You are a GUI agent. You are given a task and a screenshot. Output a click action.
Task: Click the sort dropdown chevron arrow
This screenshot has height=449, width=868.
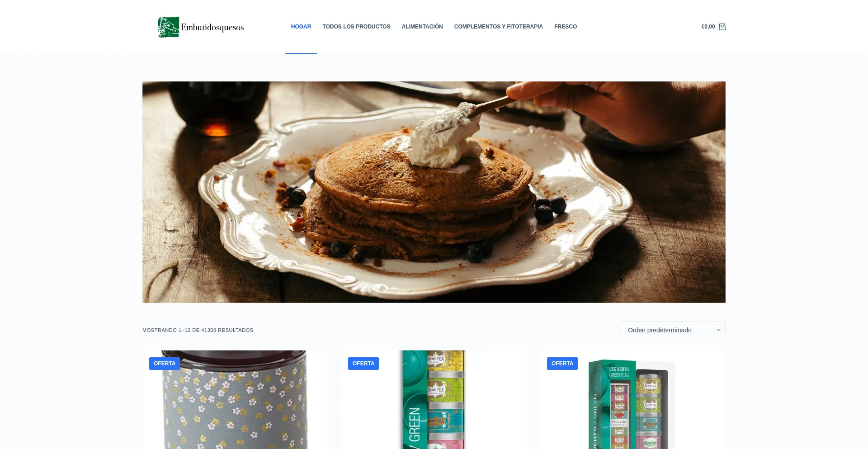[718, 330]
